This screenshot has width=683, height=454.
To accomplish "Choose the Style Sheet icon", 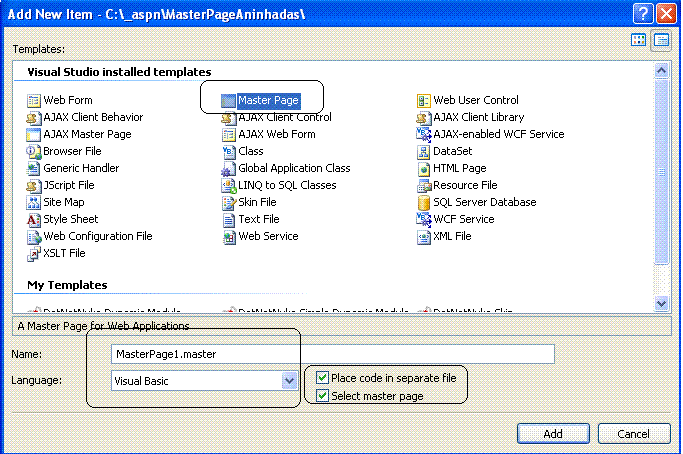I will point(34,220).
